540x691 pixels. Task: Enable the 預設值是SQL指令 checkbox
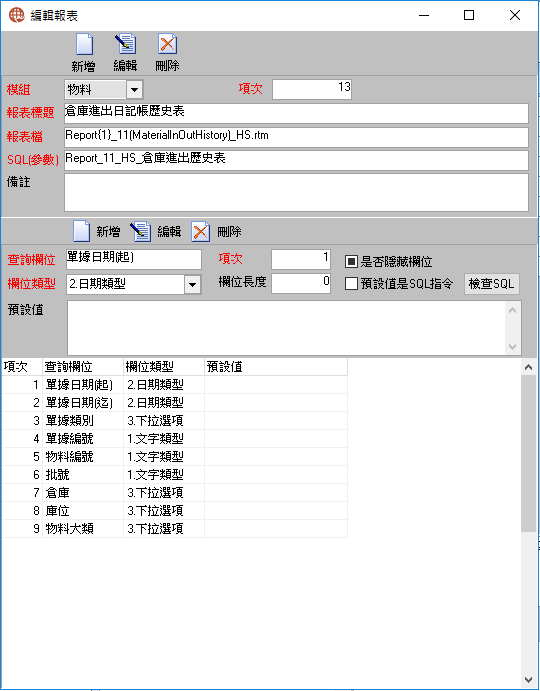point(351,284)
